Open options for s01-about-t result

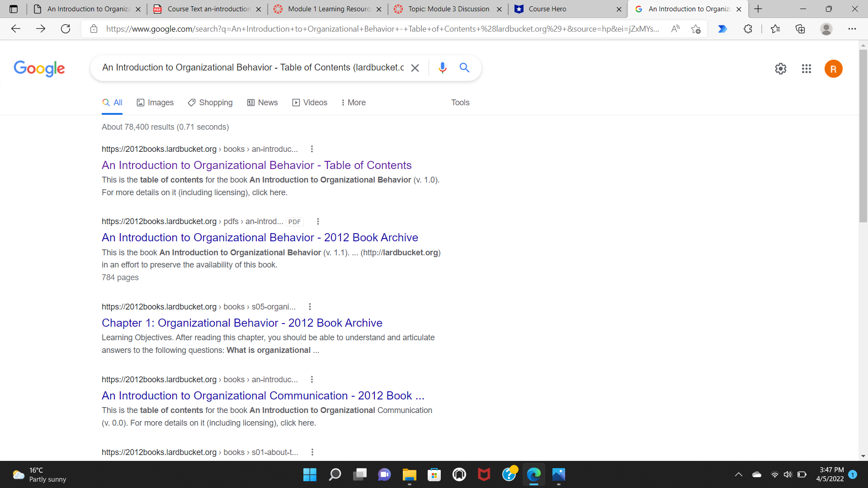coord(312,452)
